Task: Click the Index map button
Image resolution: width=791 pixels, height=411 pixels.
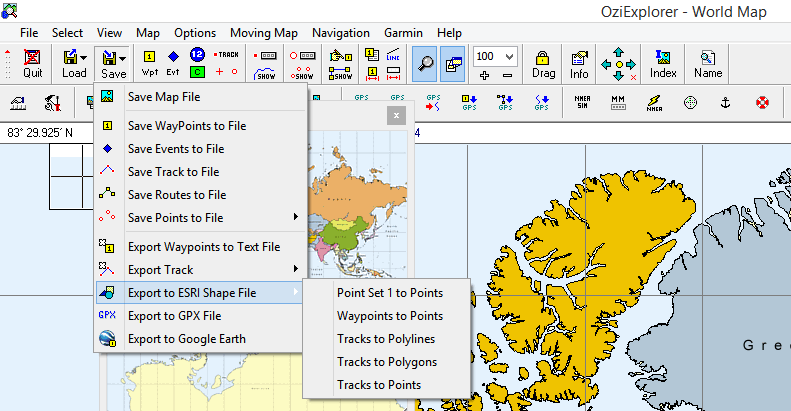Action: (663, 64)
